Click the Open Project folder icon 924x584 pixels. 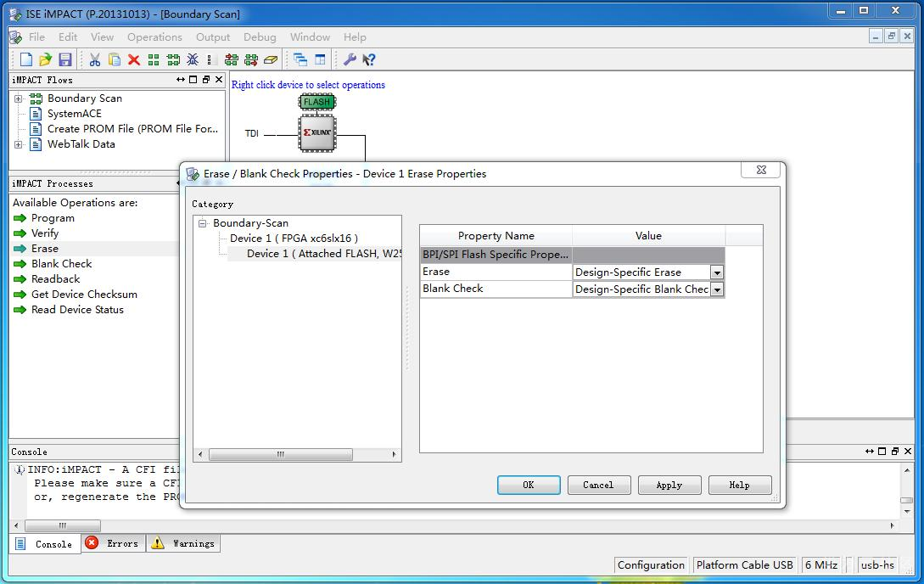(x=45, y=59)
